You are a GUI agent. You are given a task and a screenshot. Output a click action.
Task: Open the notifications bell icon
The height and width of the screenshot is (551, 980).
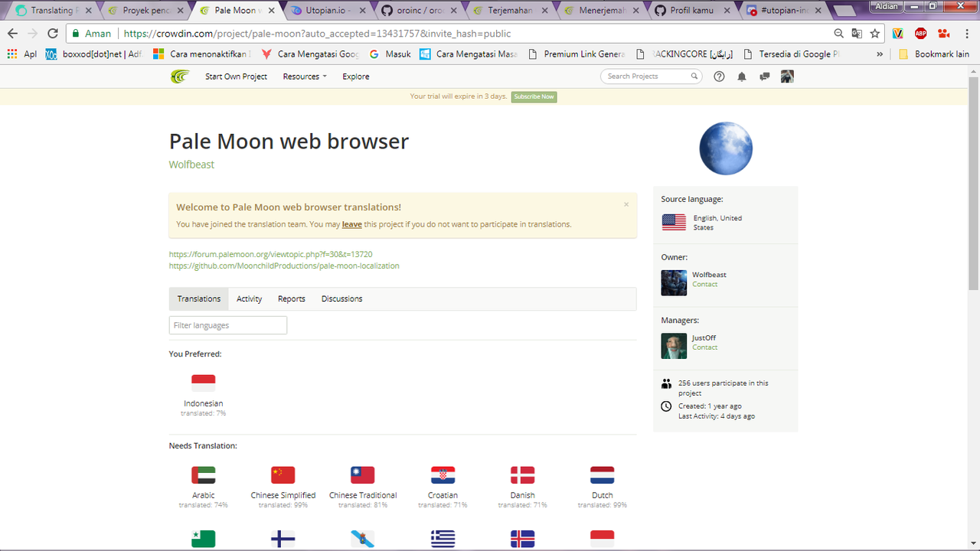[x=742, y=77]
